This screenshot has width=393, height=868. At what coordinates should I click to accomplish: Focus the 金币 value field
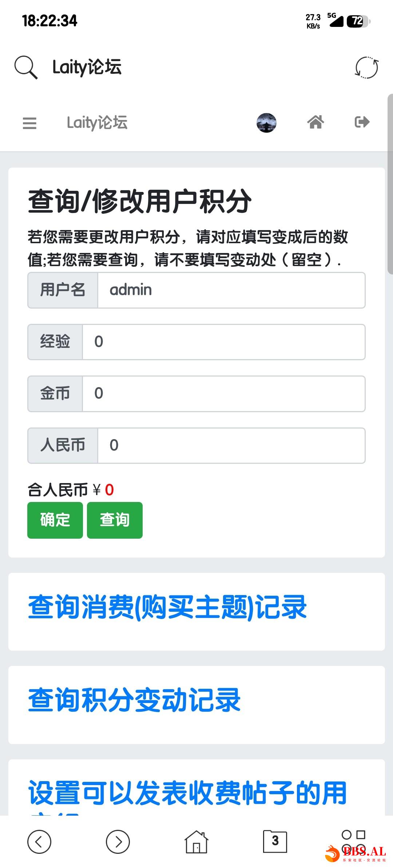[x=224, y=394]
